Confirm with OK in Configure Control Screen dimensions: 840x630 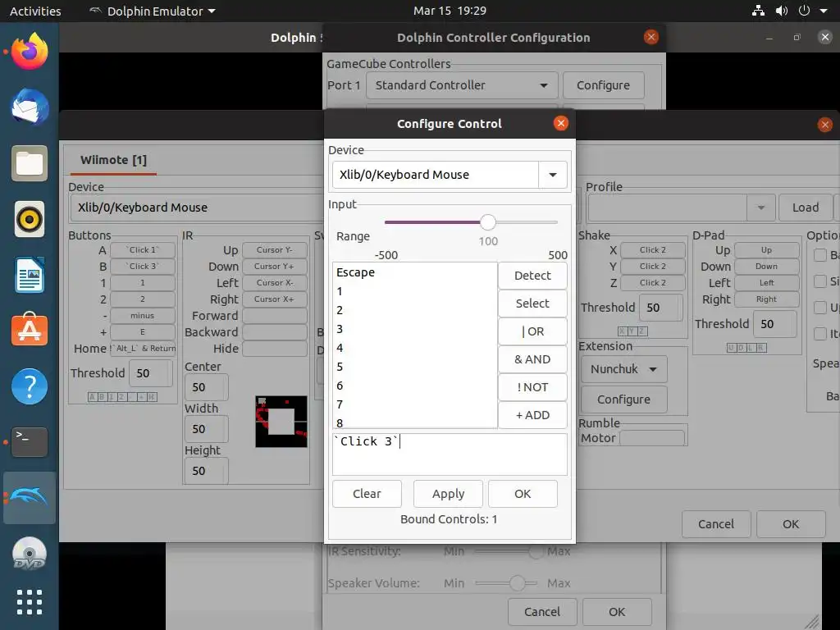click(x=523, y=493)
